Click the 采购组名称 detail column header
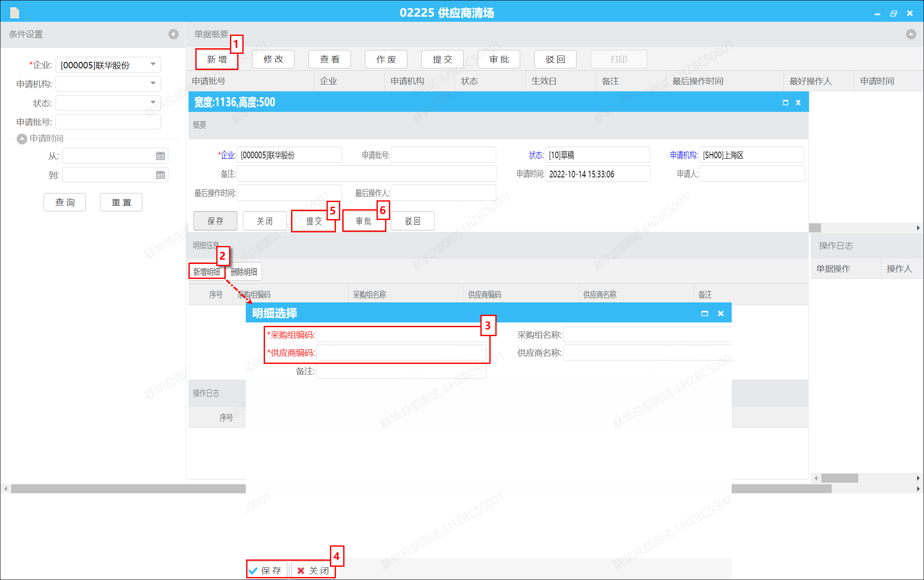Screen dimensions: 924x580 (x=406, y=295)
